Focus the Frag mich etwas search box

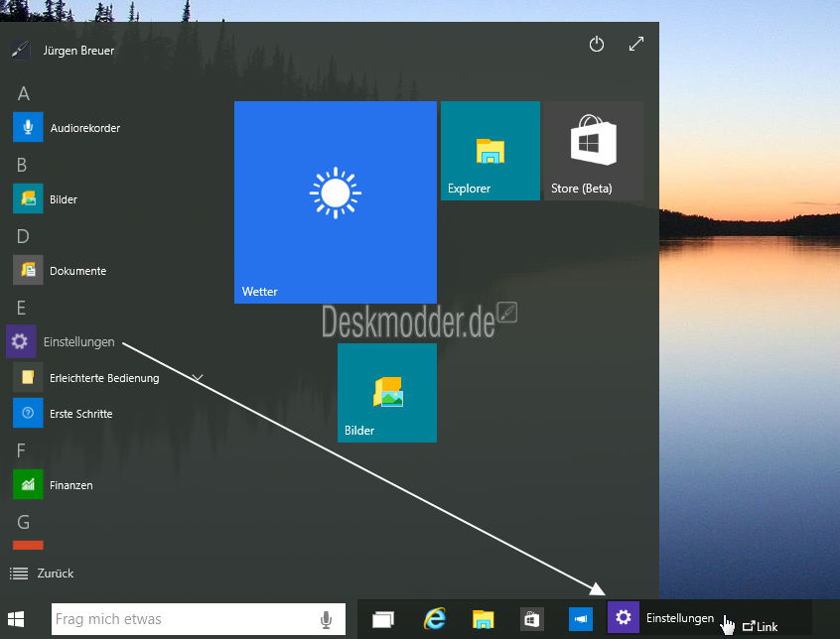pyautogui.click(x=199, y=619)
